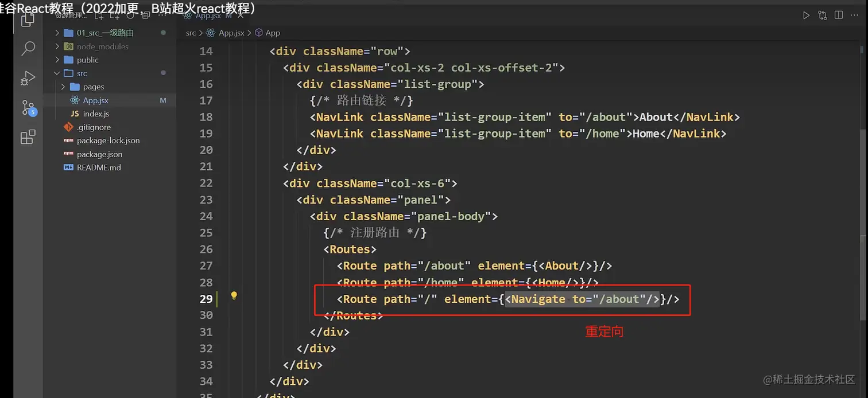This screenshot has width=868, height=398.
Task: Click the folder icon of 01_src_一级路由
Action: coord(68,33)
